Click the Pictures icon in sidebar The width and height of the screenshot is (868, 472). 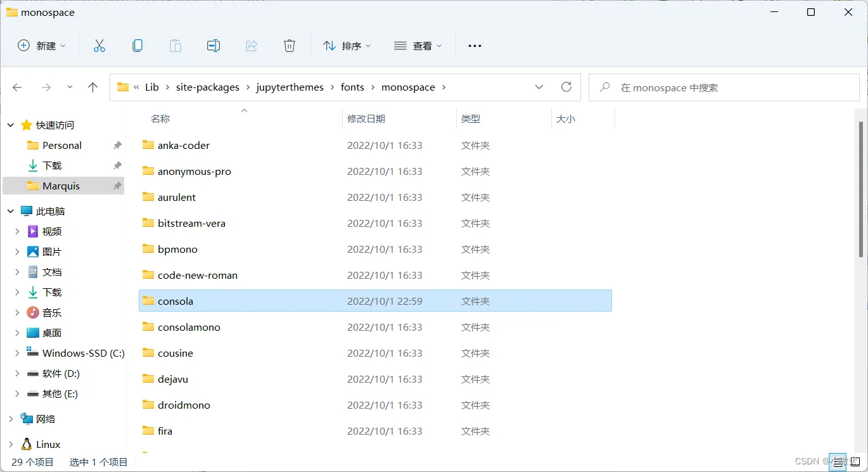coord(33,252)
